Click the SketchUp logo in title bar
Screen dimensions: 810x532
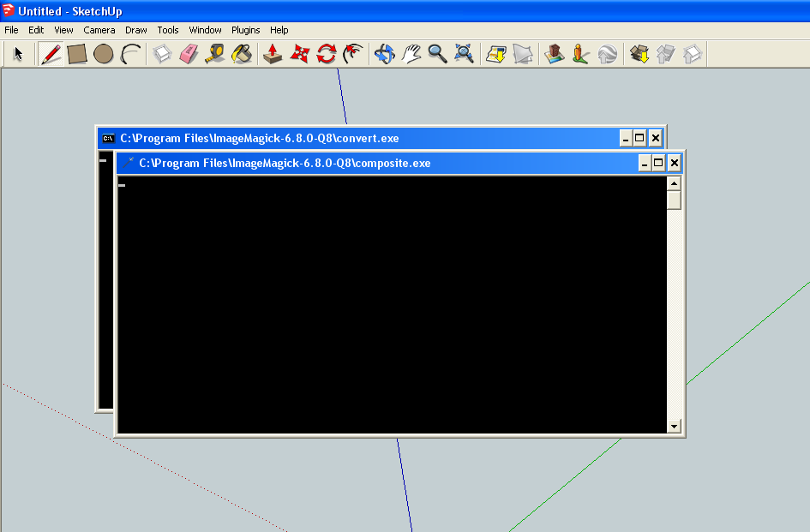(x=9, y=10)
